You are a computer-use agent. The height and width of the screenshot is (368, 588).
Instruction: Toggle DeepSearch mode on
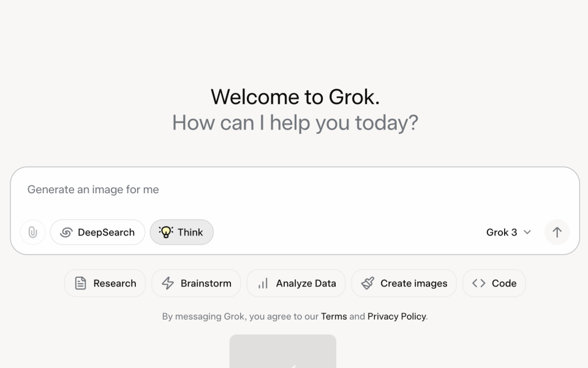pos(98,232)
